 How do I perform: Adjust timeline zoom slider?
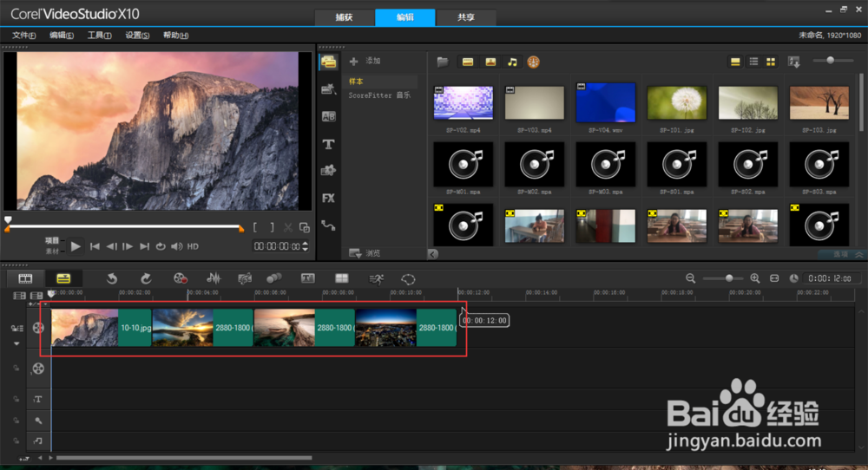(722, 278)
